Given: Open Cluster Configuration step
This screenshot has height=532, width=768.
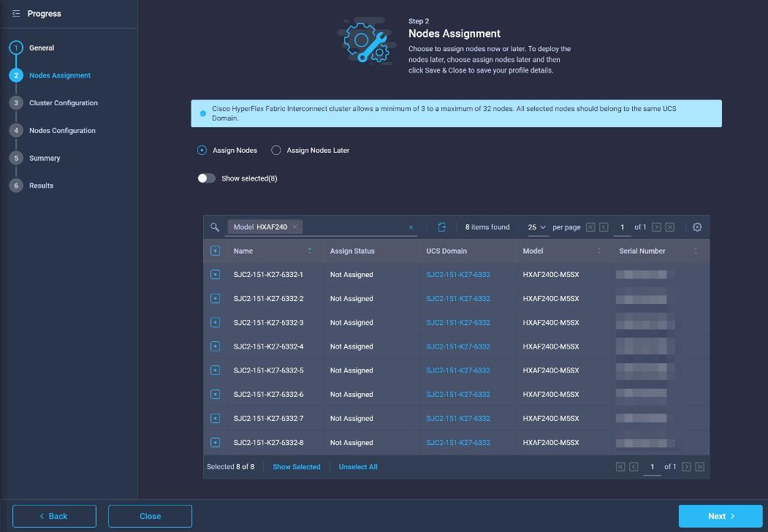Looking at the screenshot, I should (63, 103).
